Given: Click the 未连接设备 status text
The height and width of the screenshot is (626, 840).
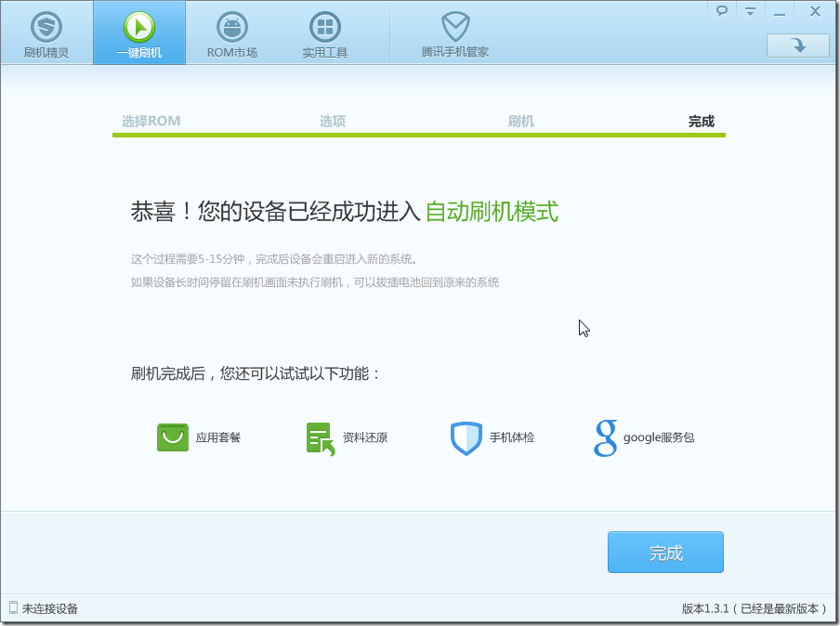Looking at the screenshot, I should [x=50, y=608].
